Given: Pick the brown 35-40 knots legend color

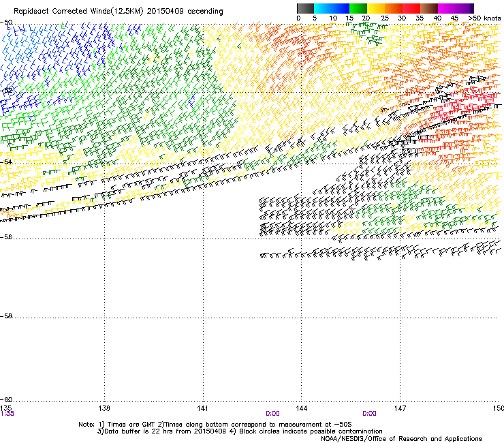Looking at the screenshot, I should coord(429,8).
